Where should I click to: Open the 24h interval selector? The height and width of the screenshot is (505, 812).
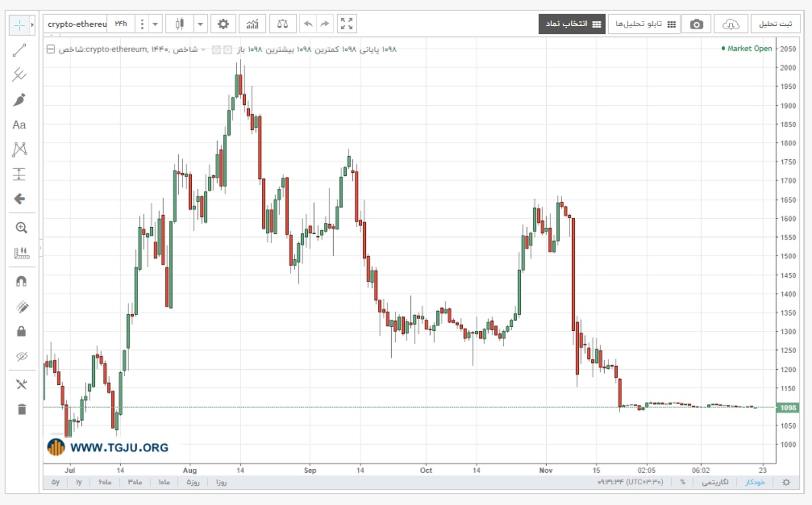pos(121,24)
